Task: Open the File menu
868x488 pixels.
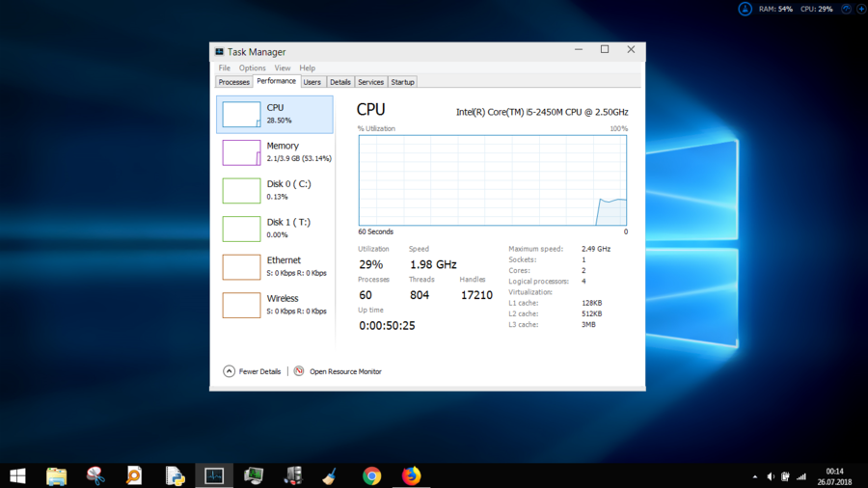Action: pos(224,68)
